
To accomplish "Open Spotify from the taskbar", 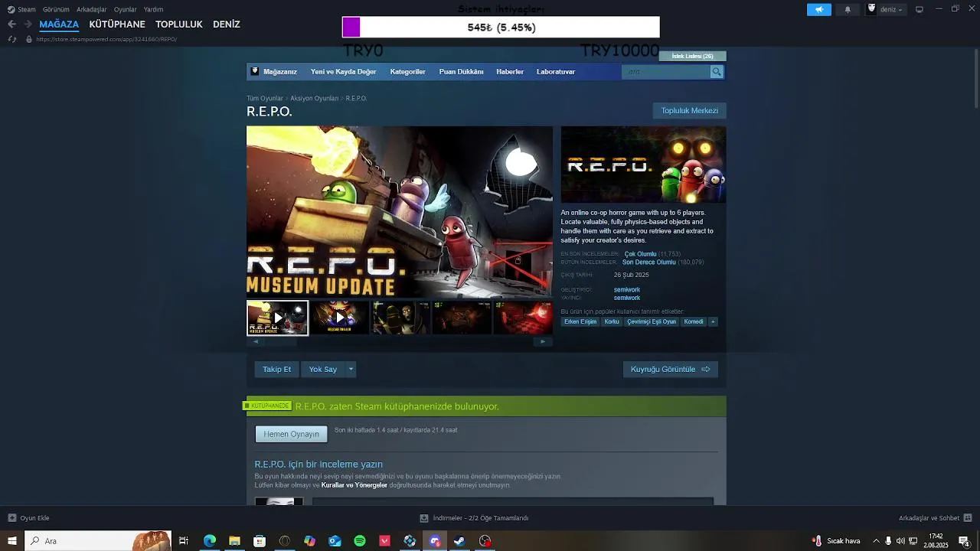I will 360,541.
